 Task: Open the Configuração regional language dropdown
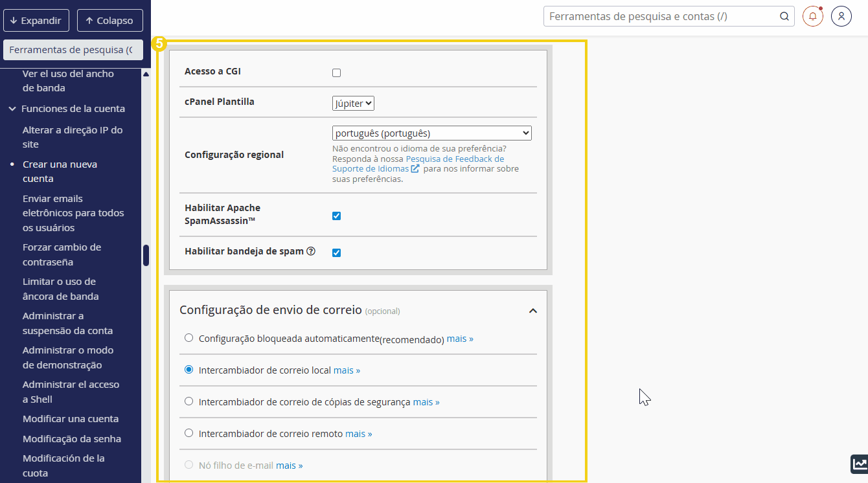(x=431, y=133)
